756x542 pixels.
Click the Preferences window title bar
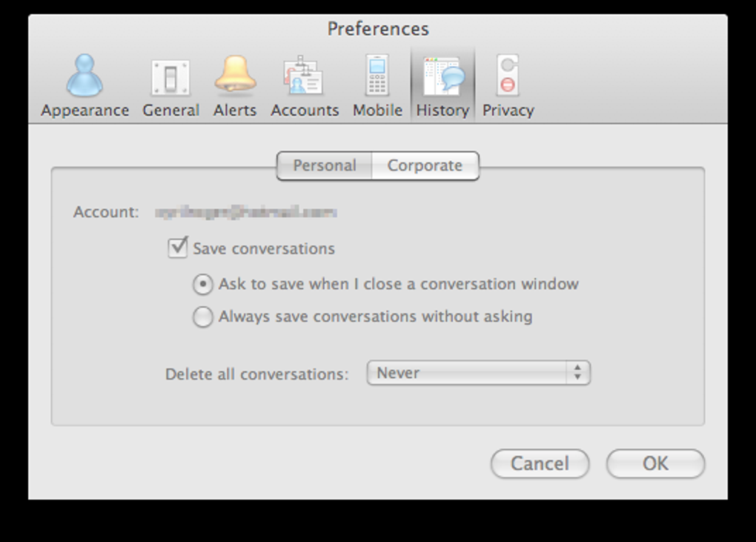[x=378, y=29]
